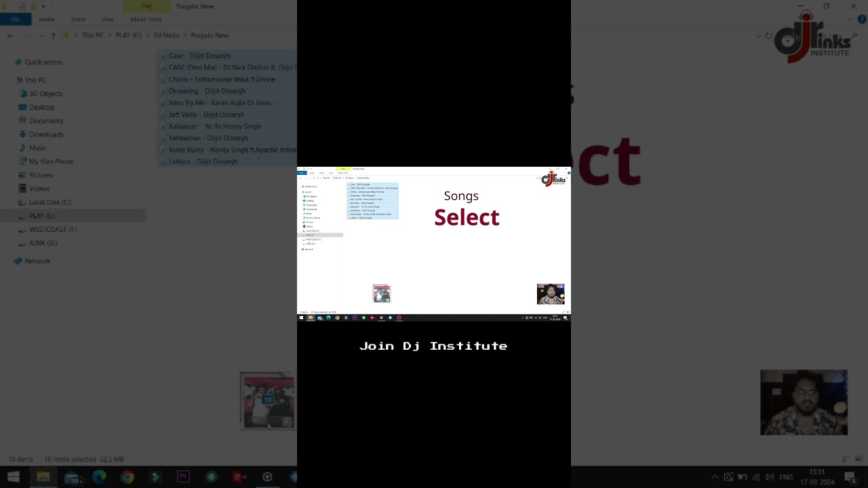Screen dimensions: 868x488
Task: Select the yellow Play contextual tab in background Explorer
Action: click(x=146, y=6)
